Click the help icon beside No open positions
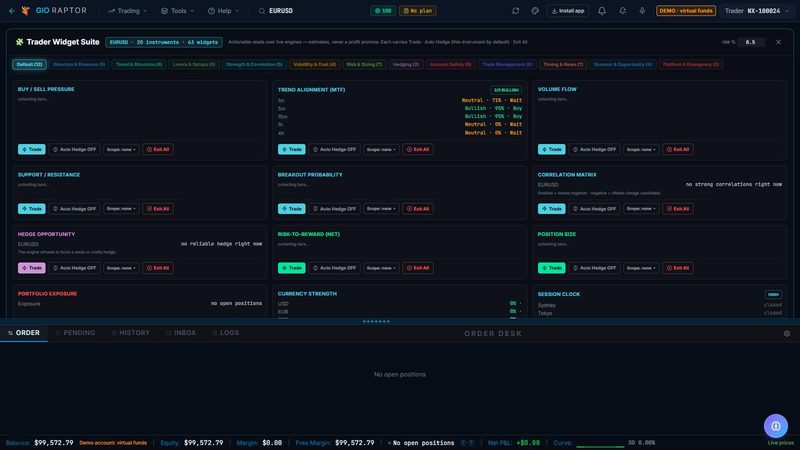800x450 pixels. (x=463, y=443)
